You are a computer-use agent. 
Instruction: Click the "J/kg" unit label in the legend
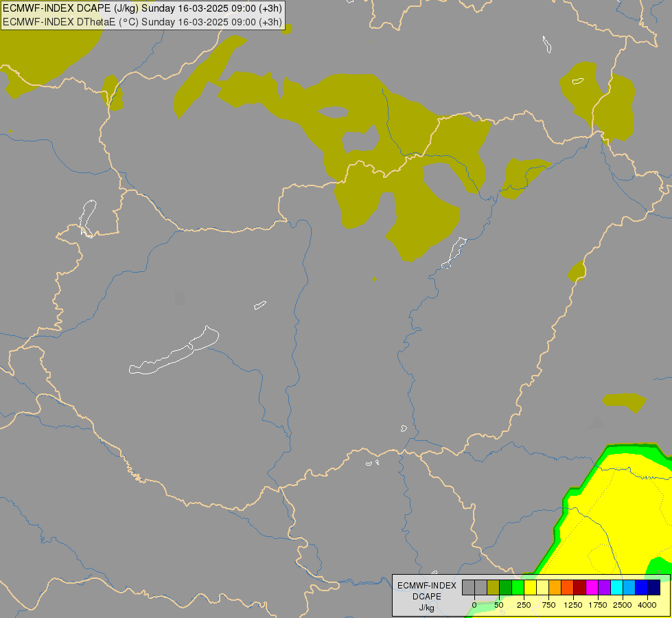pos(426,608)
